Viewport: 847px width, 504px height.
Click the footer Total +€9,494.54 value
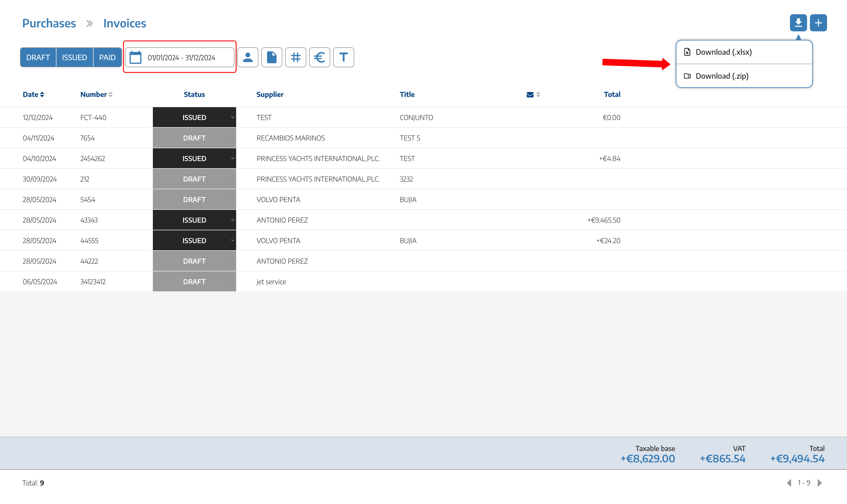797,459
